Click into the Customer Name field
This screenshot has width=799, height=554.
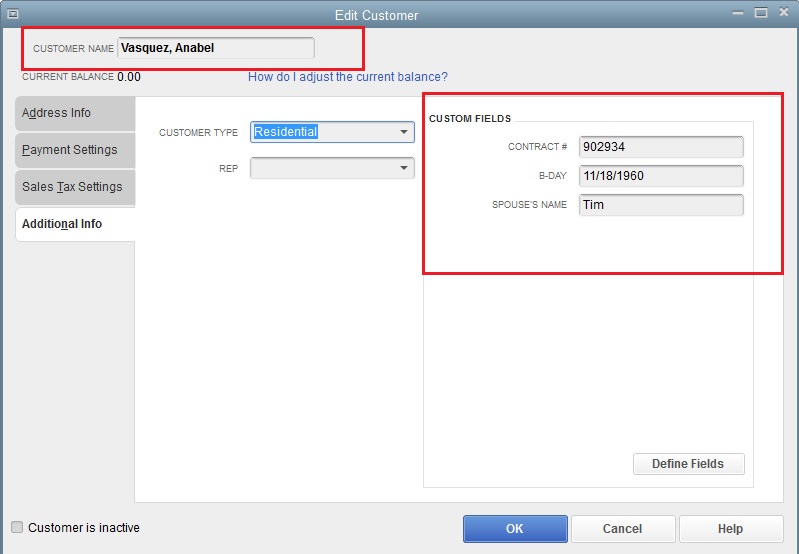216,48
